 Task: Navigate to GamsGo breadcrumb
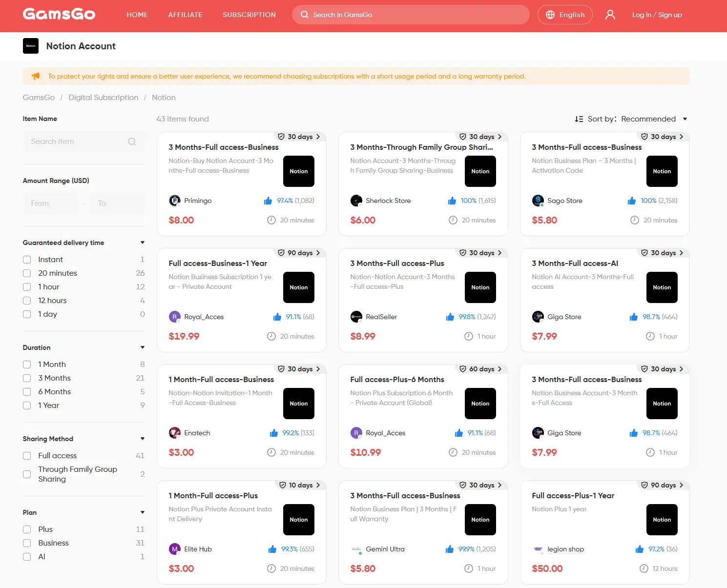click(x=39, y=98)
